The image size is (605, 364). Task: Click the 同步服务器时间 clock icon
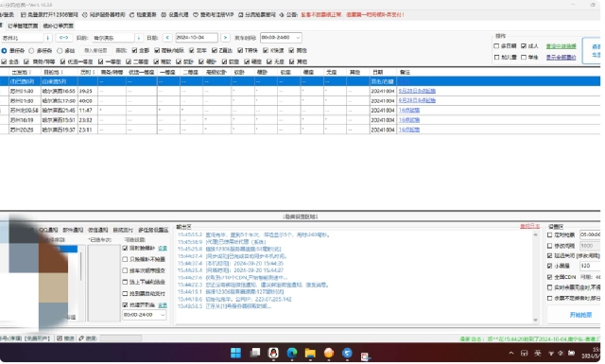pos(85,15)
